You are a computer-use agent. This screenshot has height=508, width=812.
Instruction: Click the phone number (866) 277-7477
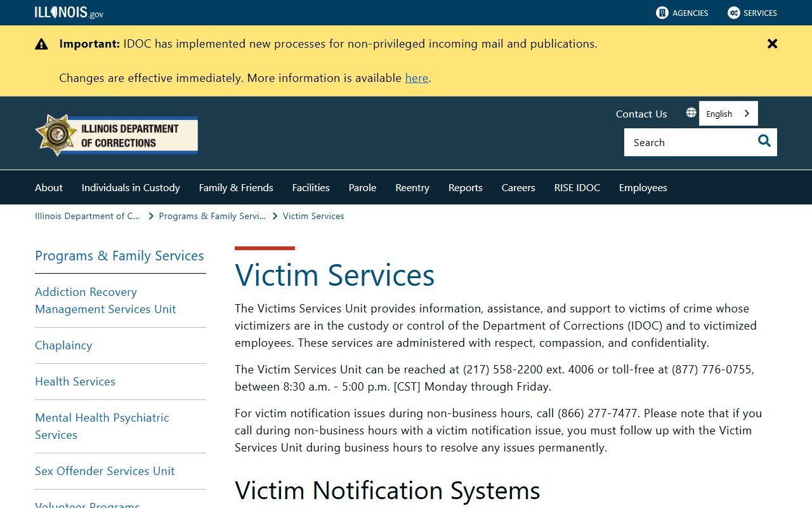[598, 413]
